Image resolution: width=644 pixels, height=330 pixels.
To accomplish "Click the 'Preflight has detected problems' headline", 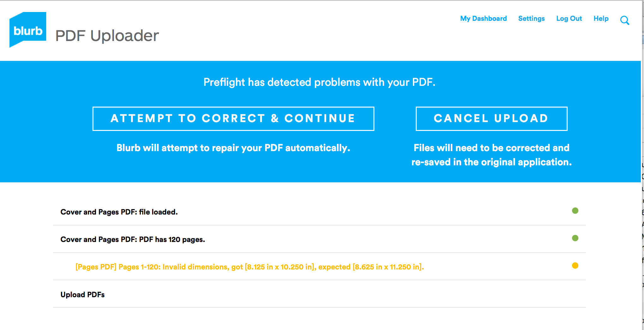I will 319,82.
